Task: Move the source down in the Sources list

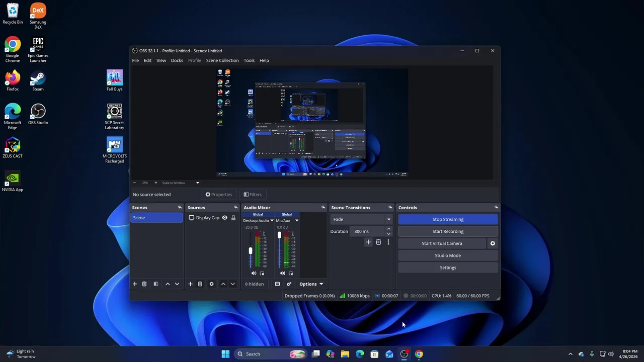Action: [x=232, y=284]
